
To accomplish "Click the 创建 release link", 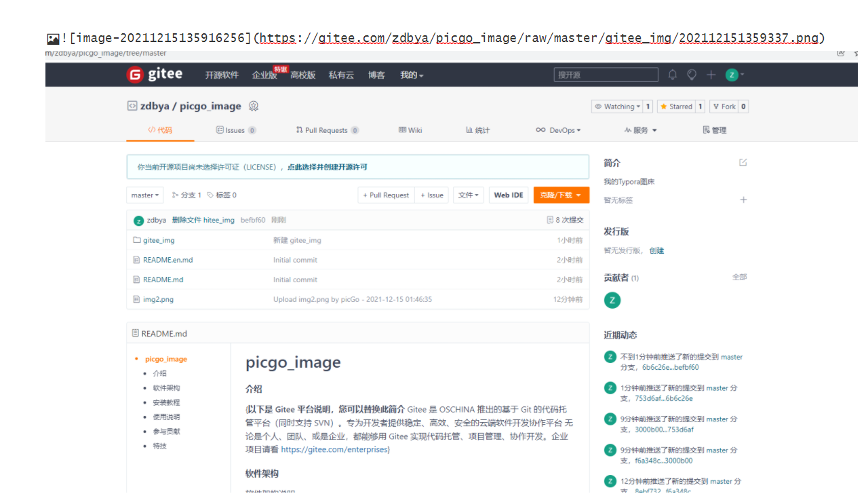I will (x=656, y=250).
